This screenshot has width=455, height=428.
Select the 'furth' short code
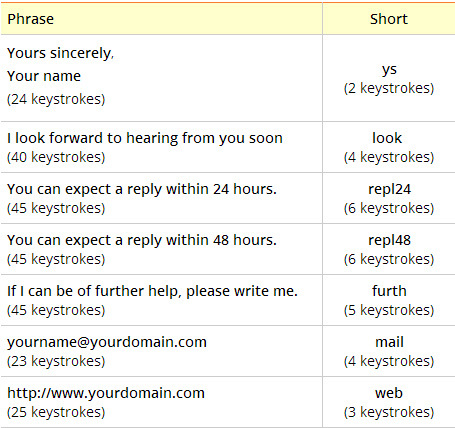click(x=389, y=291)
